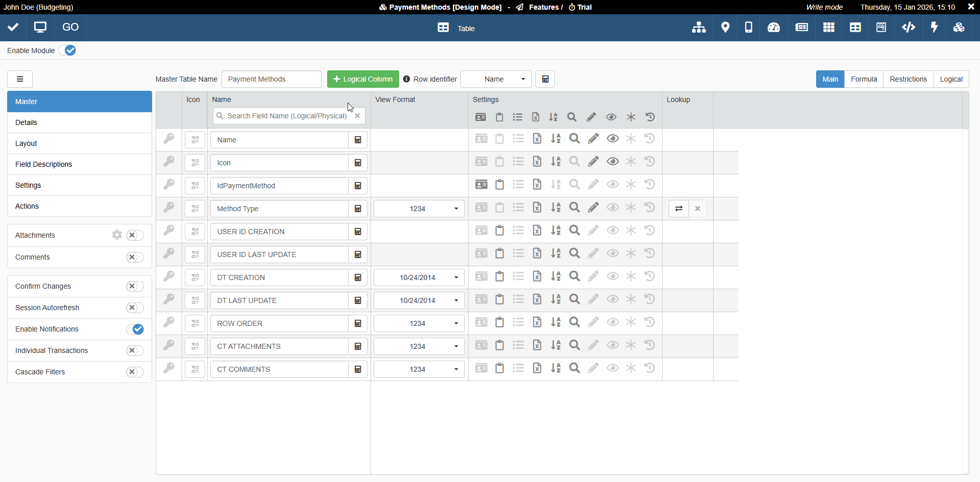Expand the DT CREATION date format dropdown
Screen dimensions: 980x482
(419, 277)
